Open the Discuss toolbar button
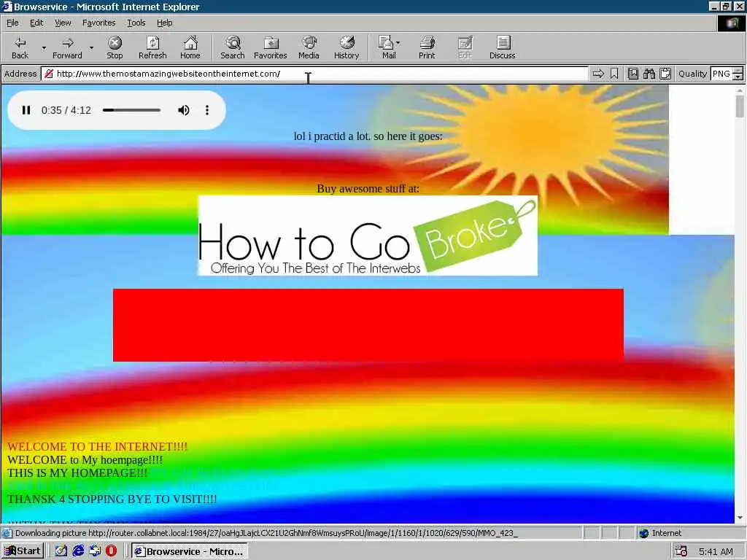Image resolution: width=747 pixels, height=560 pixels. 503,47
